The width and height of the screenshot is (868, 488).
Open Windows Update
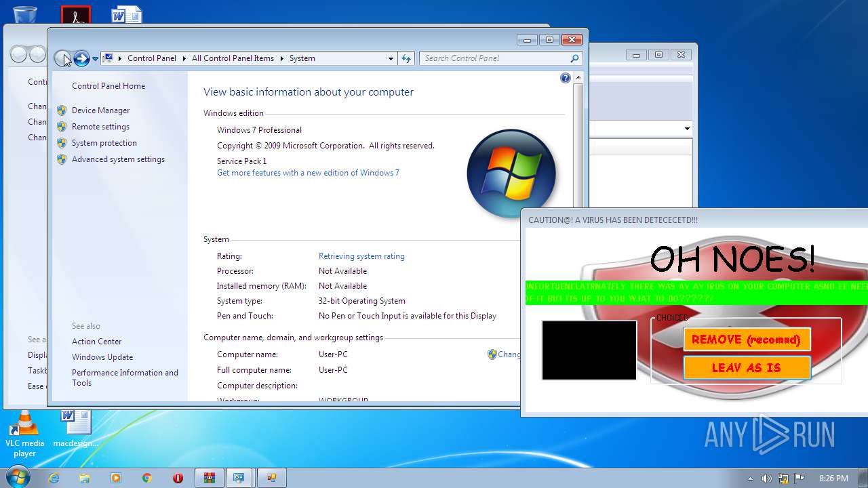click(102, 357)
